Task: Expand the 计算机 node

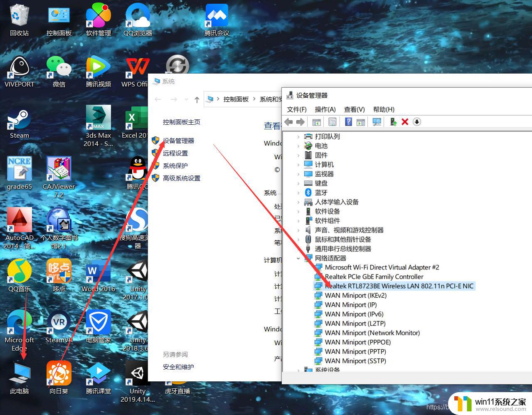Action: [298, 165]
